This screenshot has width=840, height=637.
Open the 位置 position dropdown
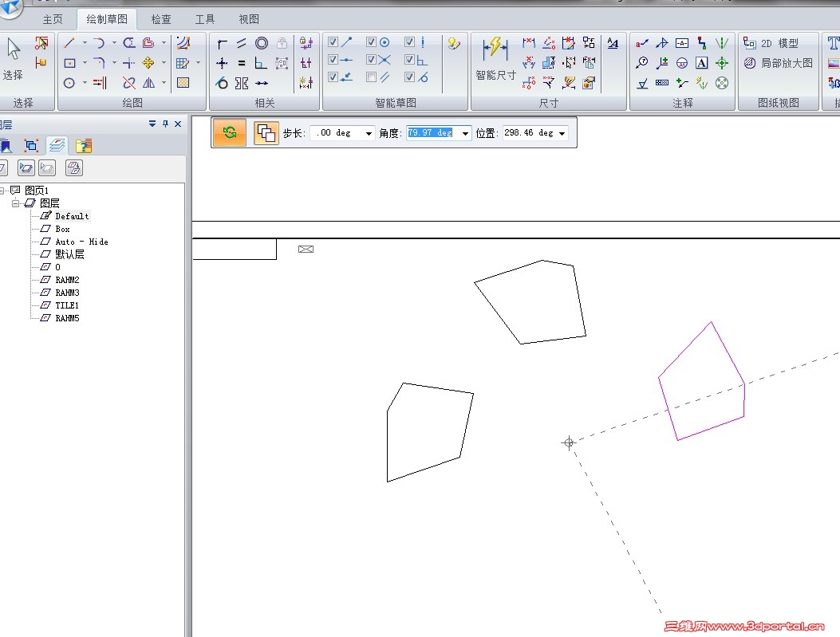562,133
